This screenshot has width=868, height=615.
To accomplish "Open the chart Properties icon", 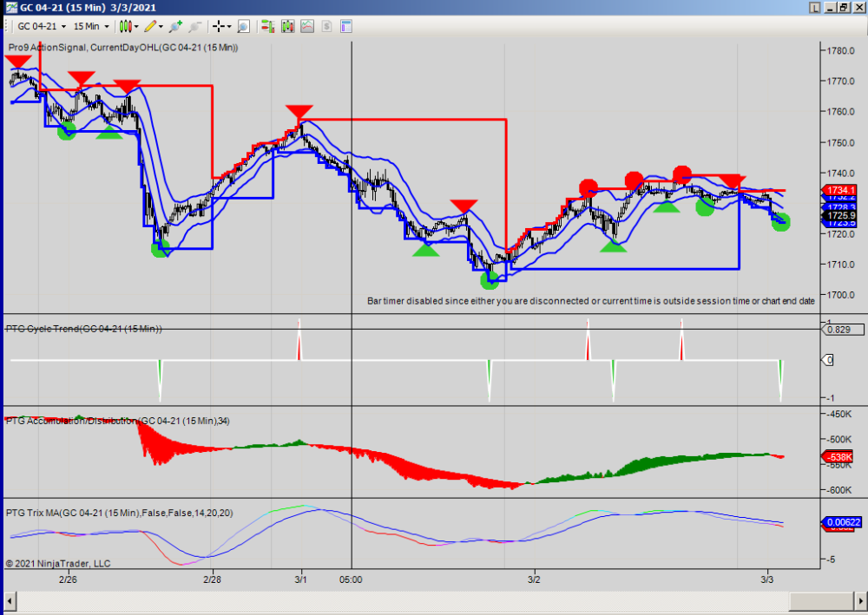I will (346, 26).
